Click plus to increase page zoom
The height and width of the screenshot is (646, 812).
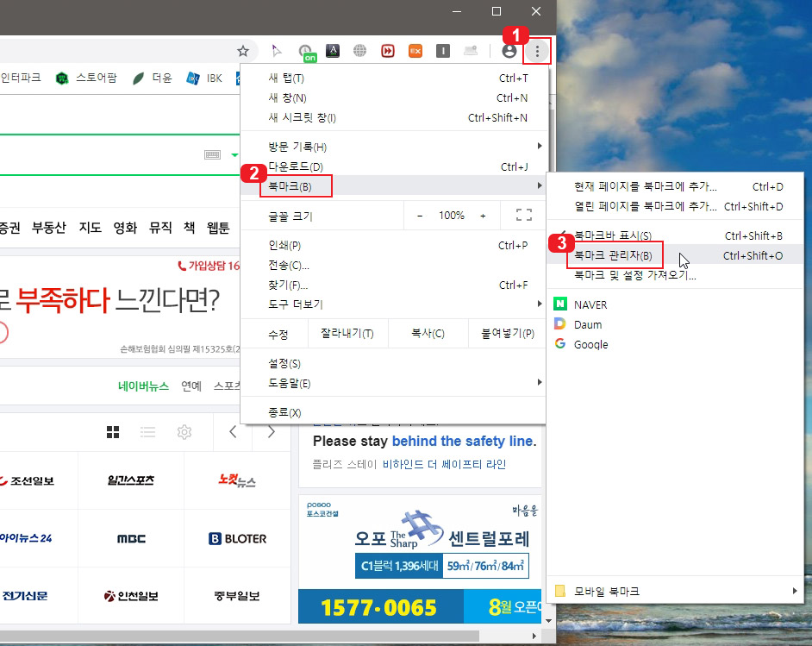pyautogui.click(x=483, y=215)
